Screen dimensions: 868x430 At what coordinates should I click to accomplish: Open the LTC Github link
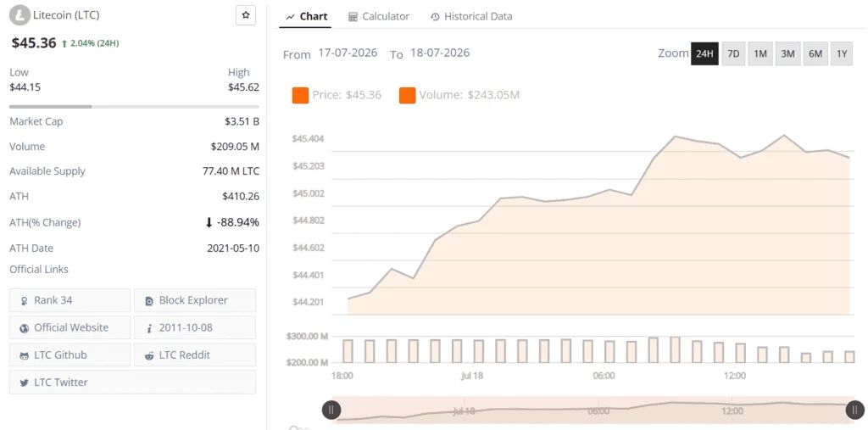[x=70, y=355]
